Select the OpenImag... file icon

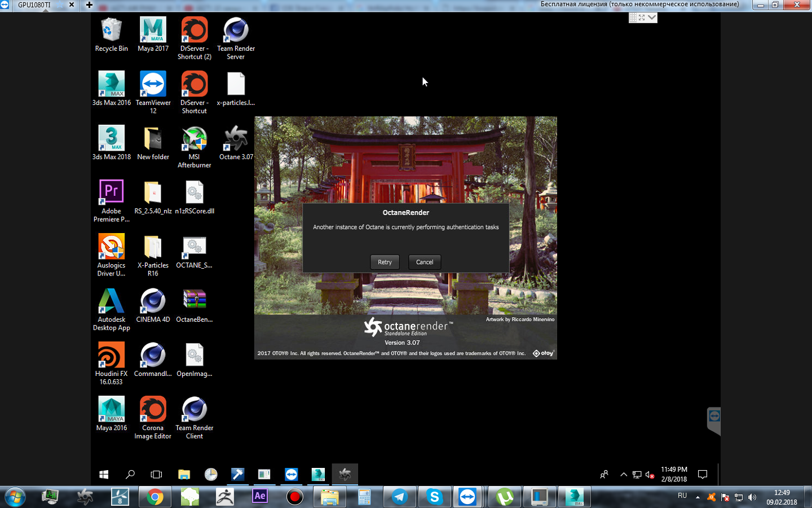click(x=195, y=360)
